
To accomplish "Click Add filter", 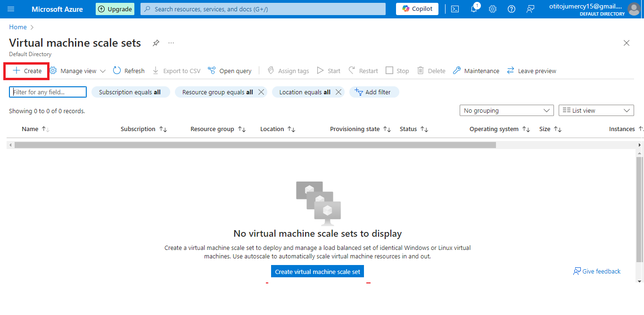I will point(374,92).
